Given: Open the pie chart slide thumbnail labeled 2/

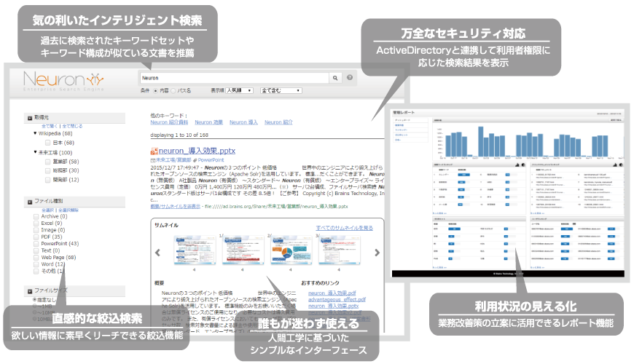Looking at the screenshot, I should pos(291,250).
